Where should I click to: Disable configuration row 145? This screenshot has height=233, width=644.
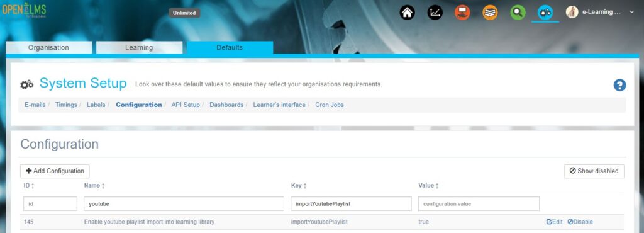[x=580, y=222]
